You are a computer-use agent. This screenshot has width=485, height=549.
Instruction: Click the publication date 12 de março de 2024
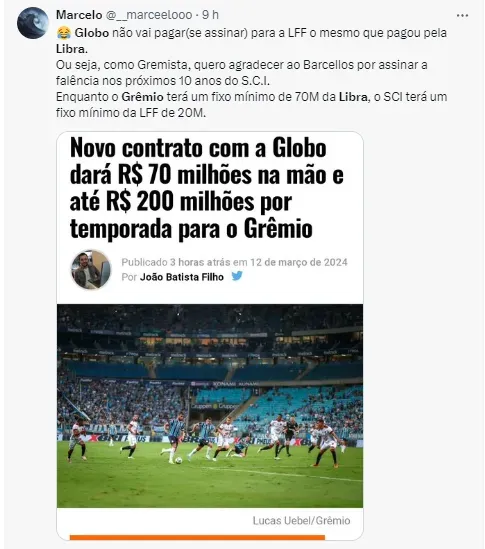click(299, 262)
